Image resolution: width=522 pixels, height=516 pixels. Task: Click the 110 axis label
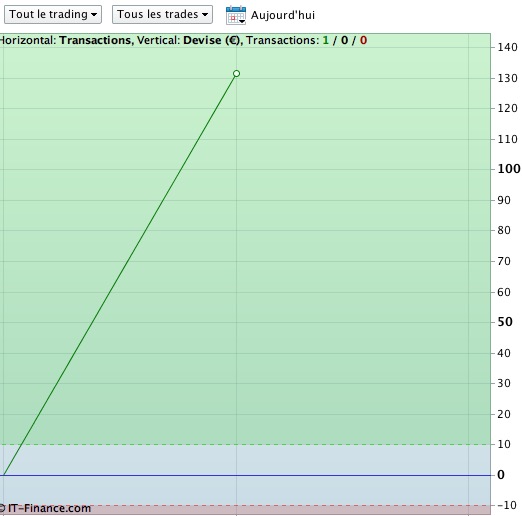pos(507,139)
